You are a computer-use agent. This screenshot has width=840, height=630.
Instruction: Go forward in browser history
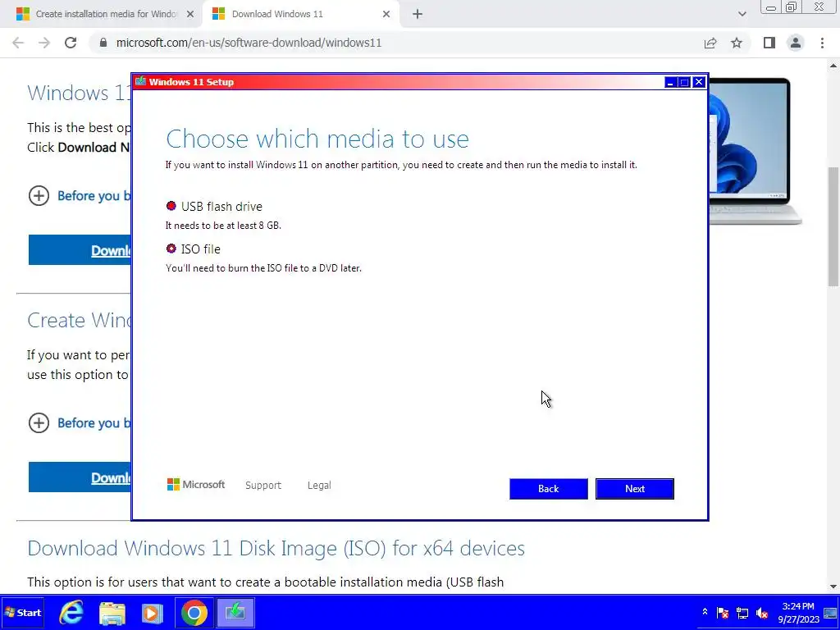tap(44, 43)
